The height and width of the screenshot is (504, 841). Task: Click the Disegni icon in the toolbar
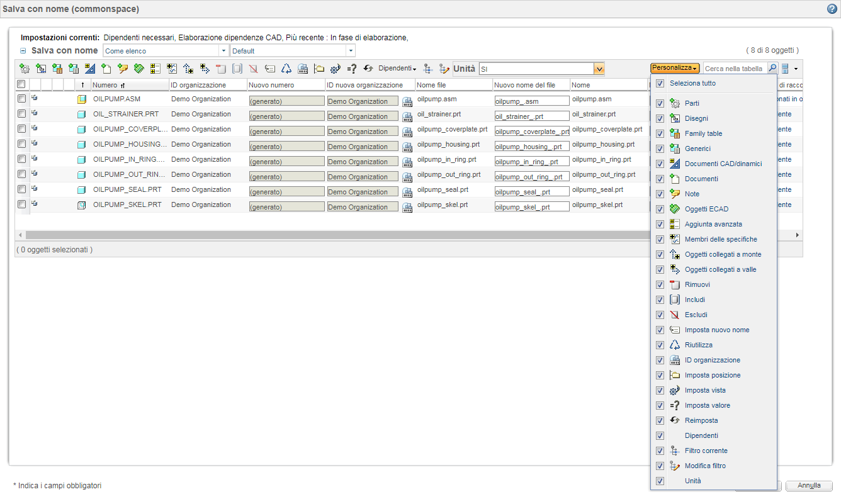point(41,69)
